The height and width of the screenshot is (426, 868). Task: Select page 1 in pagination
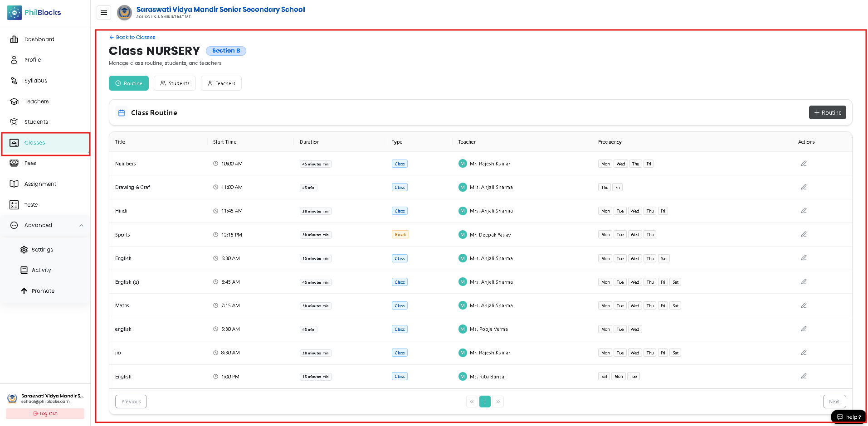(x=485, y=402)
